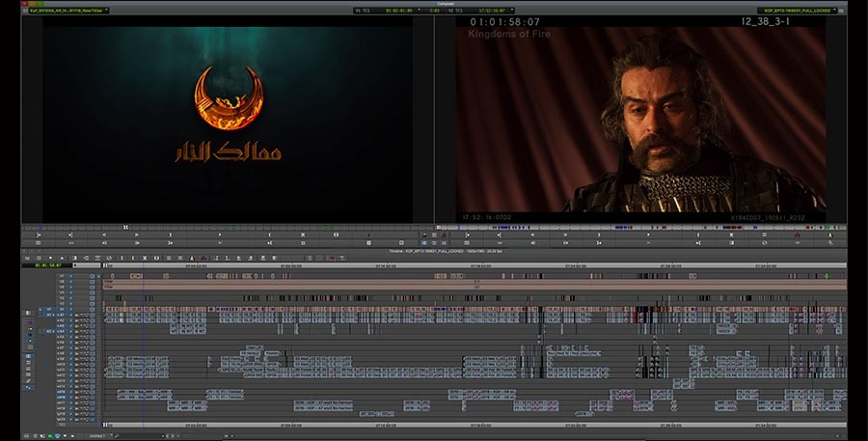The width and height of the screenshot is (868, 441).
Task: Toggle the V1 record track selector
Action: tap(62, 309)
